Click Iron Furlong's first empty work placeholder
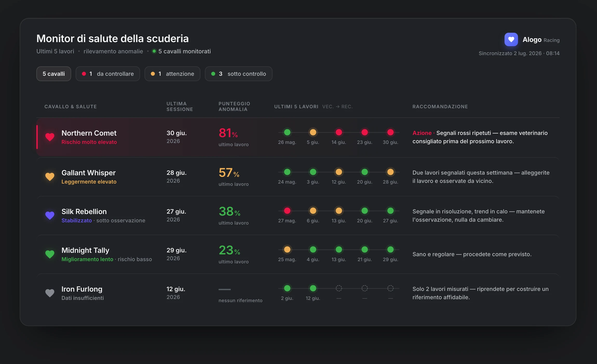This screenshot has height=364, width=597. pos(339,288)
